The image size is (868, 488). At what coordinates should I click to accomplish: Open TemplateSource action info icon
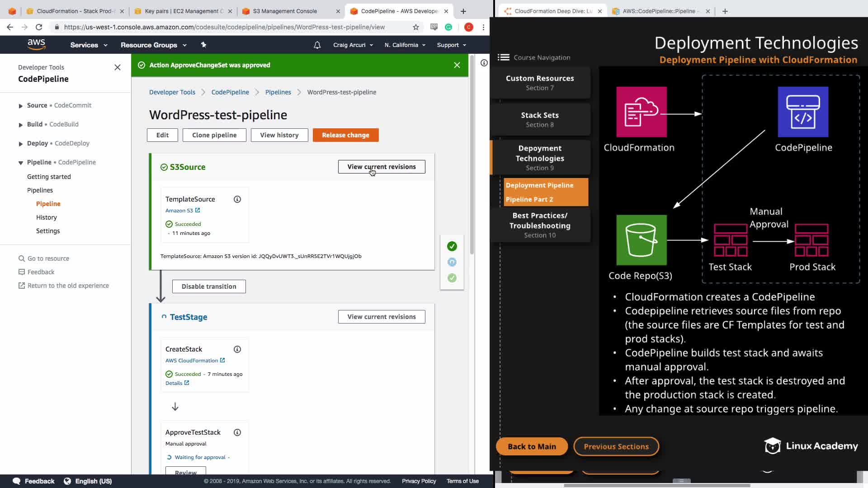(237, 199)
